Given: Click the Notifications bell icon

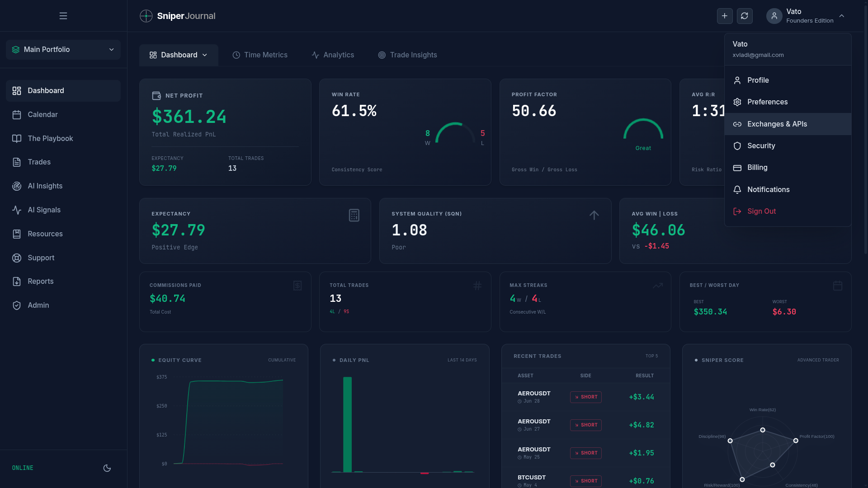Looking at the screenshot, I should [x=737, y=190].
